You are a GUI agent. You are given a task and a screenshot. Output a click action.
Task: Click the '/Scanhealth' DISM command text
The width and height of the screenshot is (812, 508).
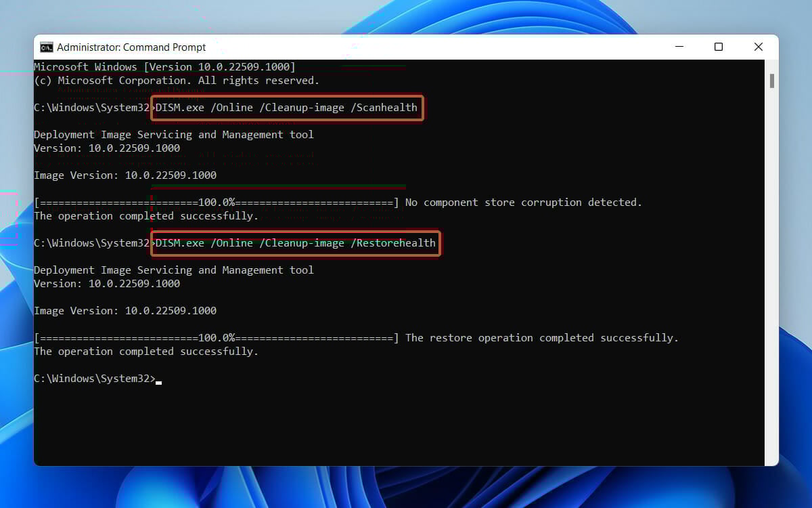(x=287, y=108)
